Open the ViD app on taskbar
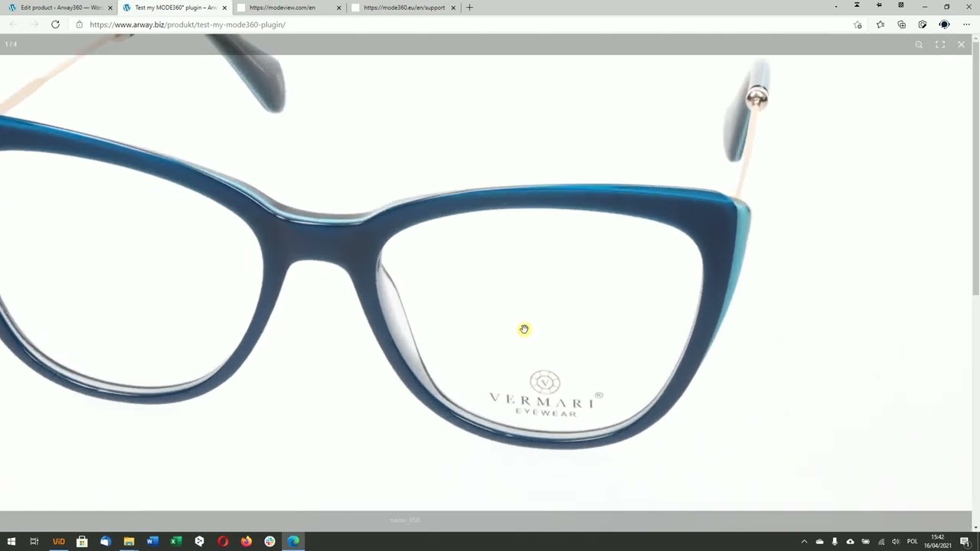Screen dimensions: 980x551 click(x=58, y=542)
